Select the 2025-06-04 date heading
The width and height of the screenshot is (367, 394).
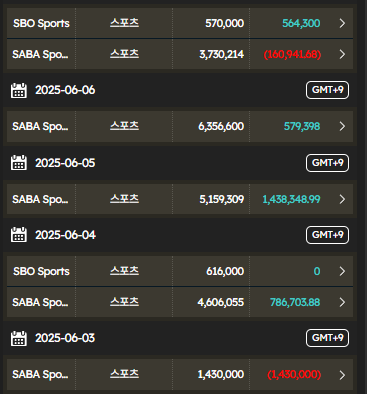coord(66,235)
